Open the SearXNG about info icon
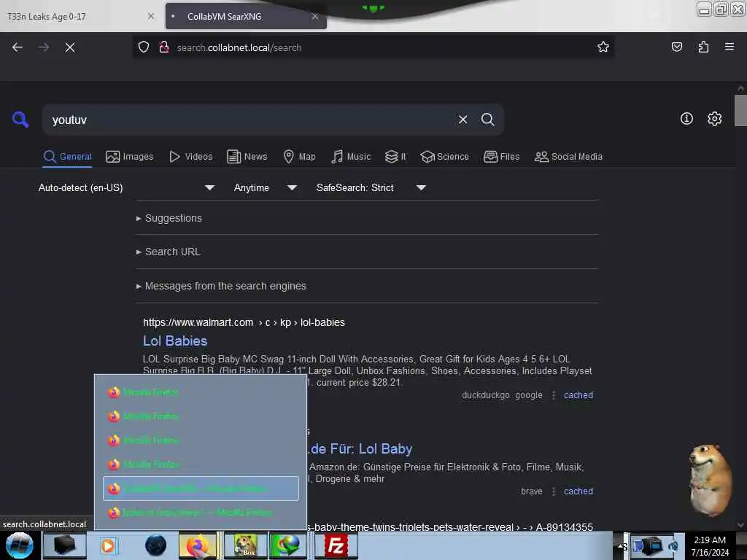Image resolution: width=747 pixels, height=560 pixels. 686,119
